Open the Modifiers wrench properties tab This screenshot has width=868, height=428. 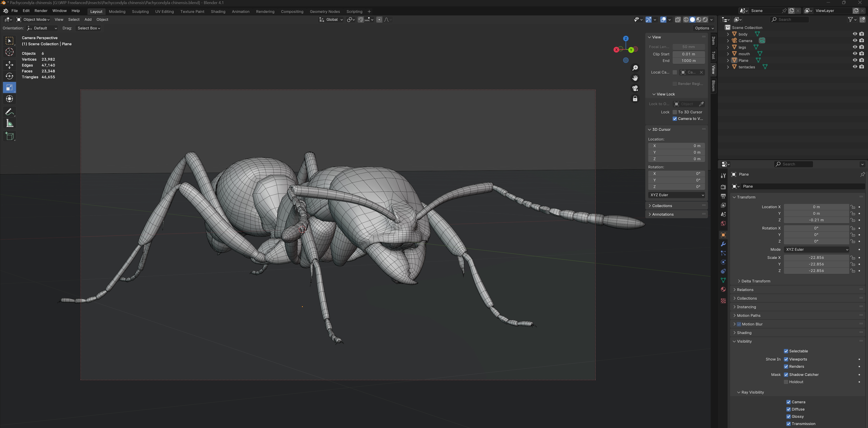[x=723, y=244]
